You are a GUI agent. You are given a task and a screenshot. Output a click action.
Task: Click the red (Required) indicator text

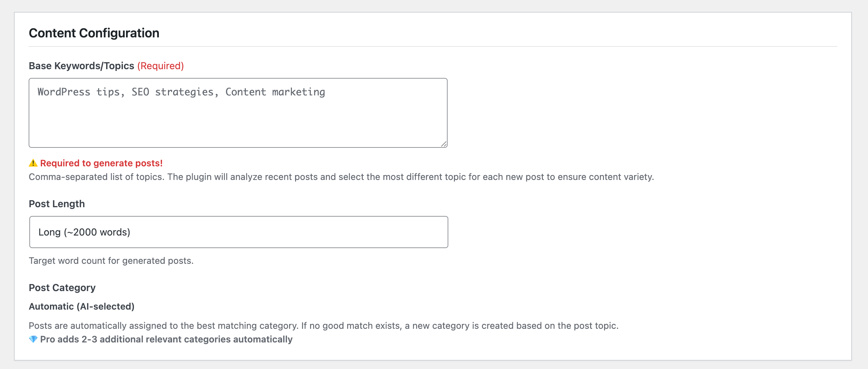click(161, 66)
